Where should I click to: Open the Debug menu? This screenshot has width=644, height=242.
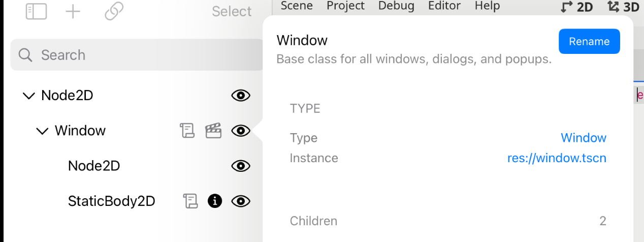(x=396, y=6)
